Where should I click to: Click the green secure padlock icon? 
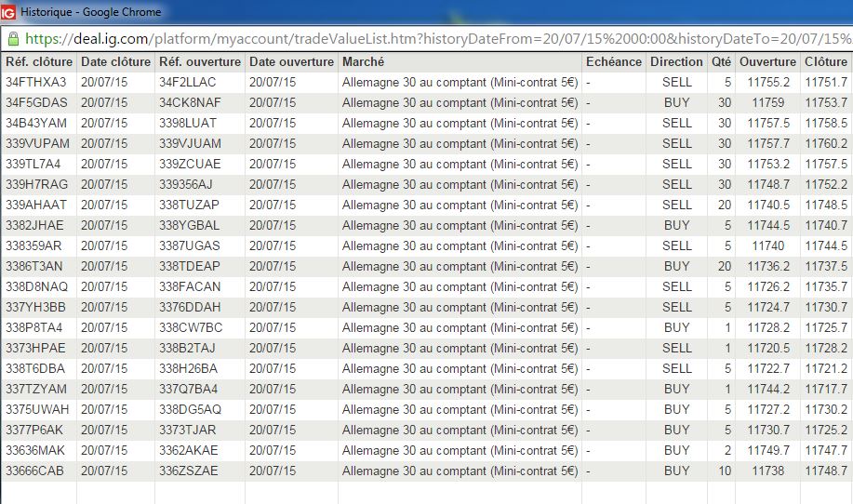[13, 39]
